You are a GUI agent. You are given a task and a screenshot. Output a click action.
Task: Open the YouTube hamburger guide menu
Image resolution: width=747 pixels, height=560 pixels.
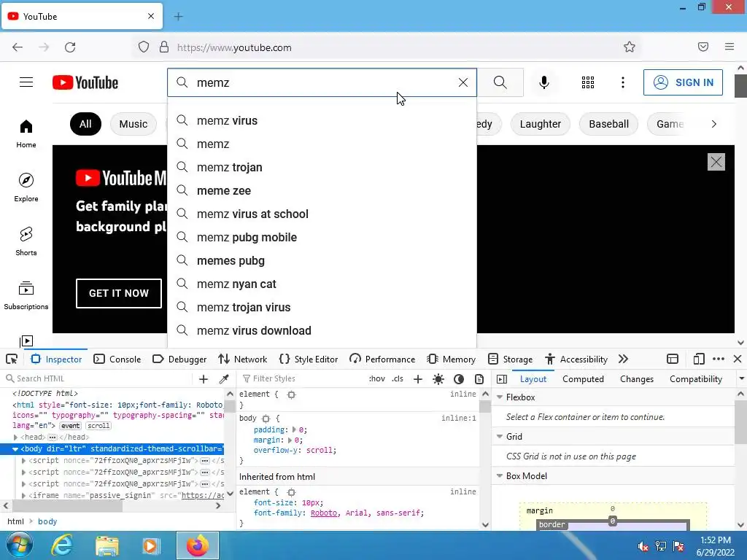[x=26, y=82]
